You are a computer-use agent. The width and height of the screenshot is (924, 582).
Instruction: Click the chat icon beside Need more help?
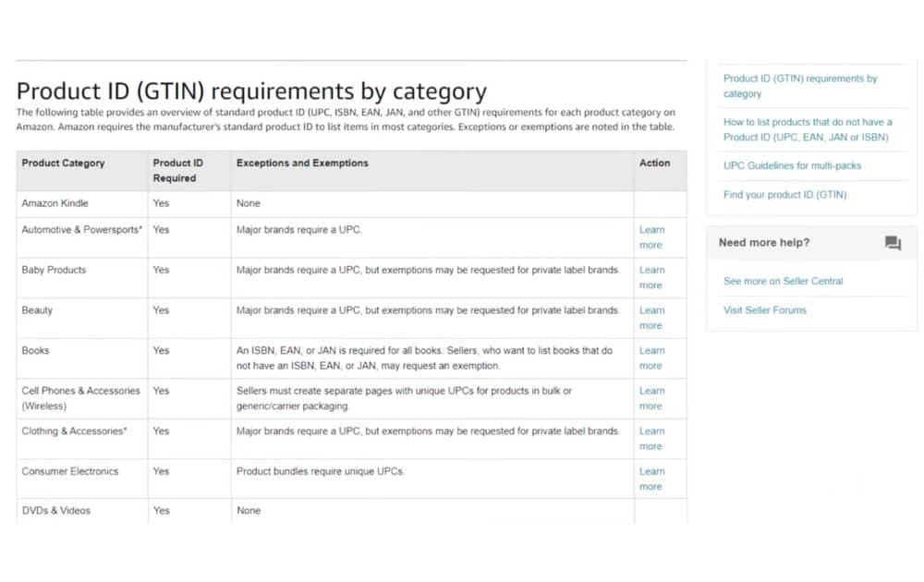tap(893, 243)
